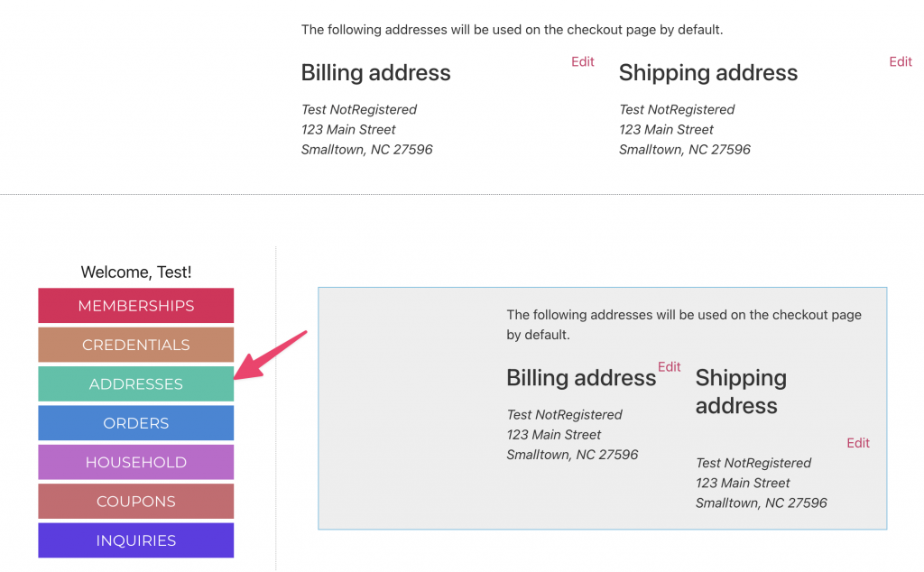Viewport: 924px width, 572px height.
Task: Click the red arrow pointing at Addresses
Action: click(x=273, y=355)
